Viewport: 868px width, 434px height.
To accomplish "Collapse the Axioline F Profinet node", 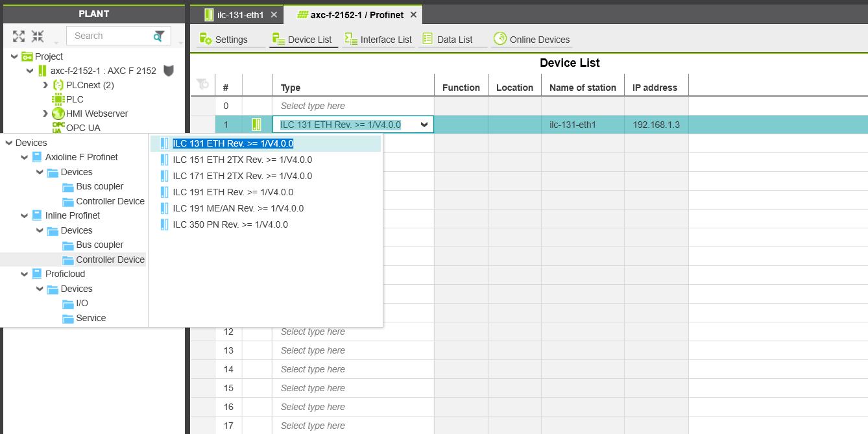I will [x=24, y=157].
